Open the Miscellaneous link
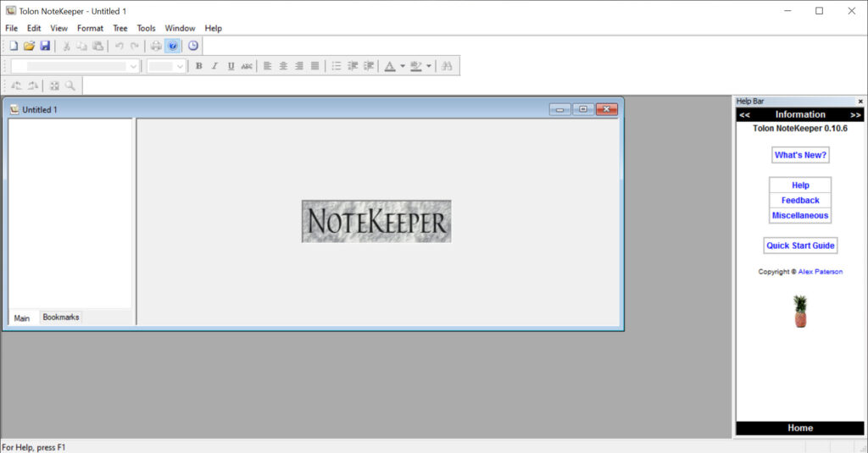Viewport: 868px width, 453px height. [800, 215]
